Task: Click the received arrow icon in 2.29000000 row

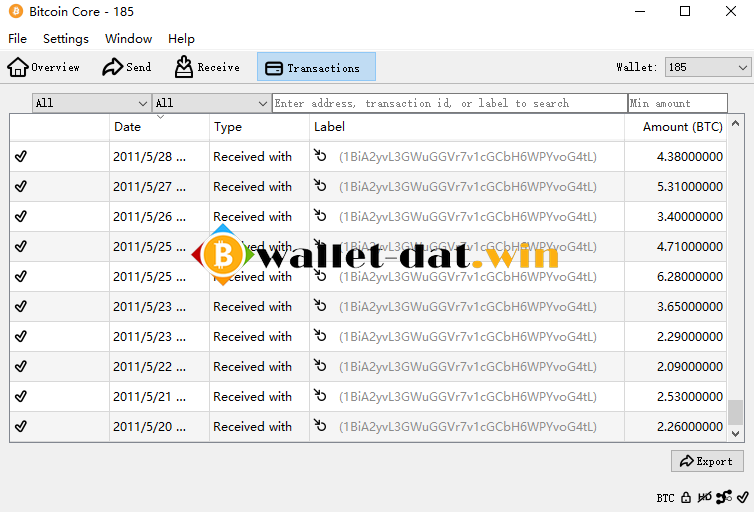Action: [320, 335]
